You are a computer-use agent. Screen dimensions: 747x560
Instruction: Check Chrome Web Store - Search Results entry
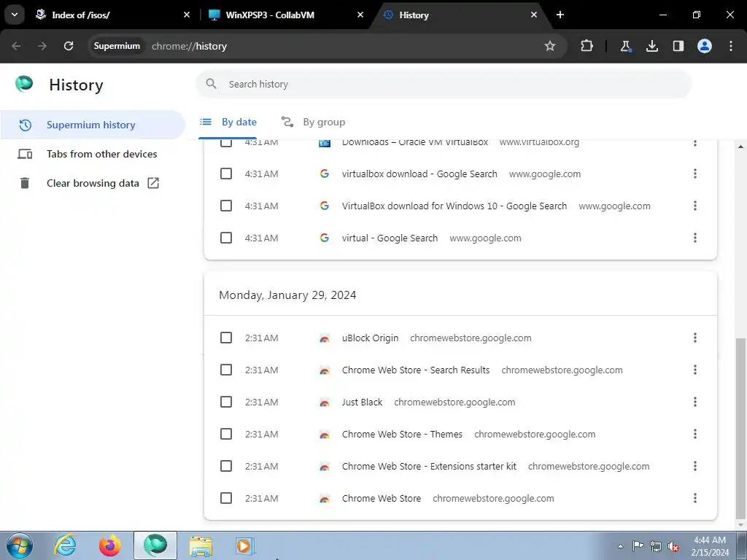pyautogui.click(x=226, y=370)
